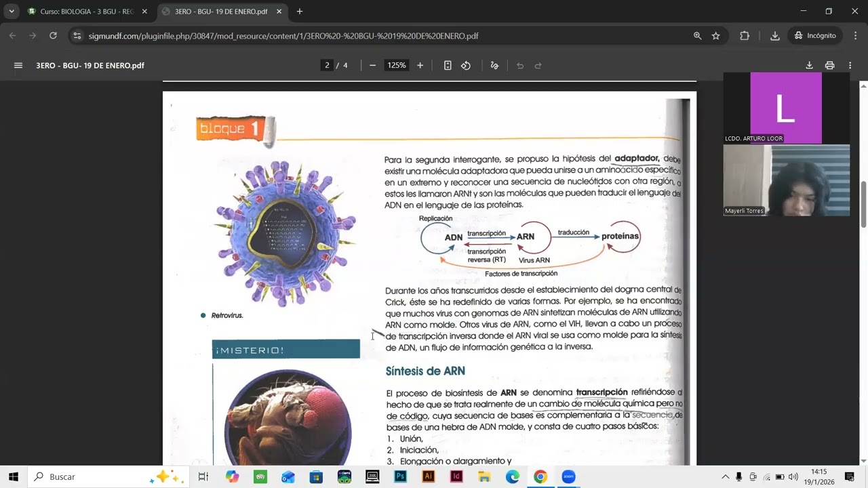Open a new browser tab

(300, 12)
